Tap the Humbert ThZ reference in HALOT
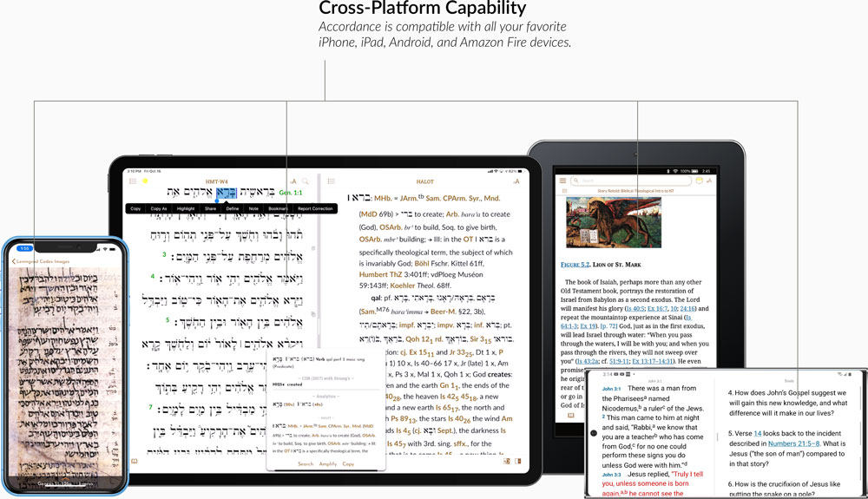The height and width of the screenshot is (499, 868). (x=381, y=274)
